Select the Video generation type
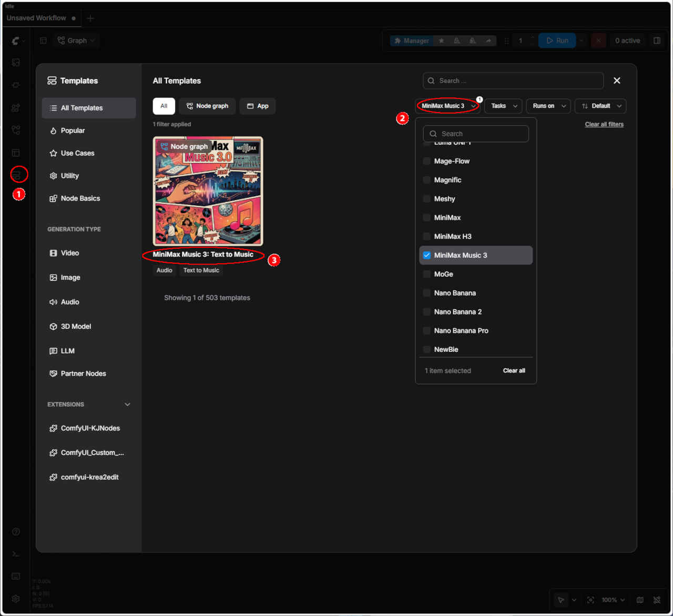673x616 pixels. 89,253
